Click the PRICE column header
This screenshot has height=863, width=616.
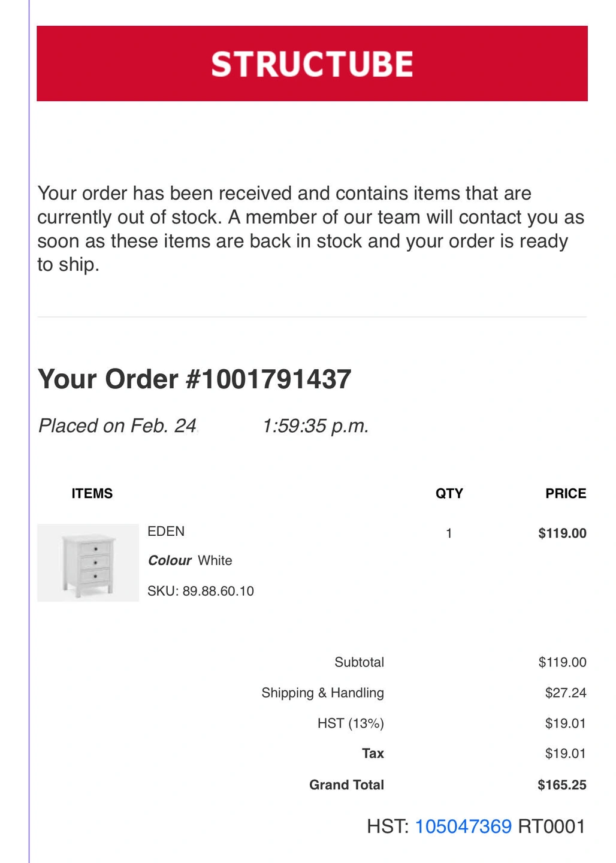pos(566,494)
